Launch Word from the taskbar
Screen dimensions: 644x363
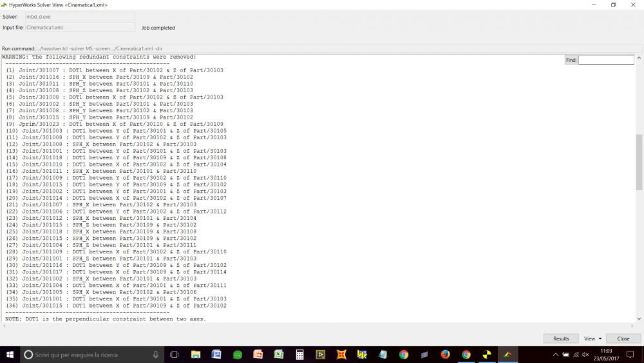click(x=216, y=355)
